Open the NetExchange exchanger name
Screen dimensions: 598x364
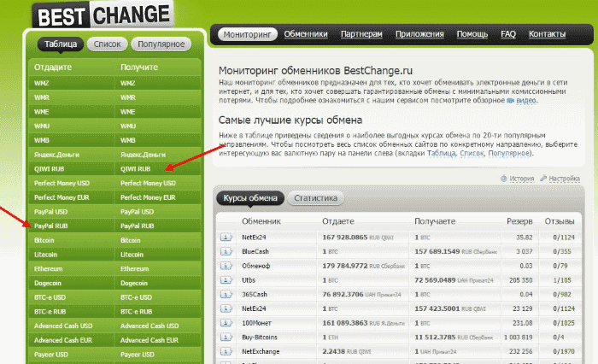coord(261,351)
